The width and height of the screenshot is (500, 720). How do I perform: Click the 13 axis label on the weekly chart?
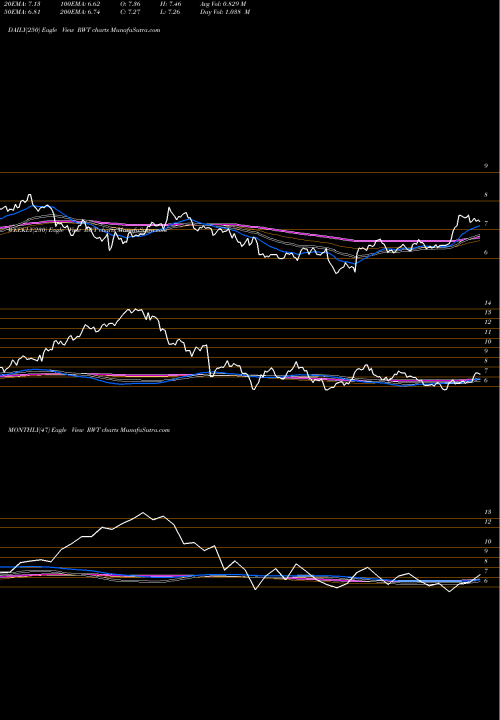(x=488, y=312)
